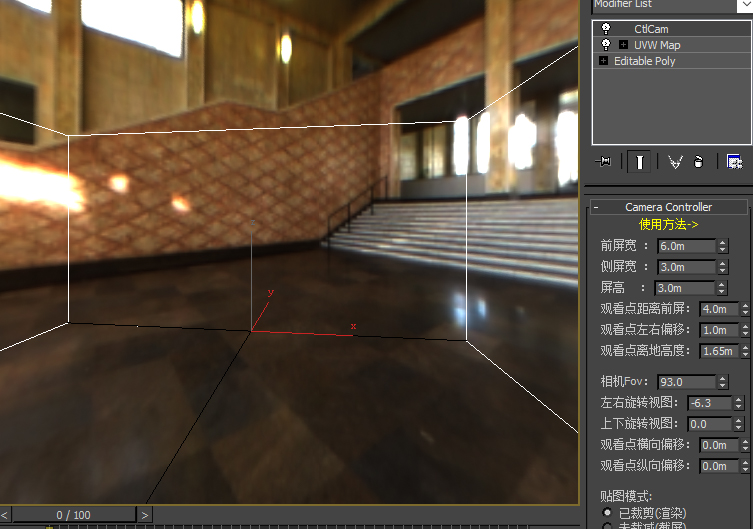Click the Pin Stack icon
Image resolution: width=753 pixels, height=529 pixels.
pyautogui.click(x=603, y=161)
